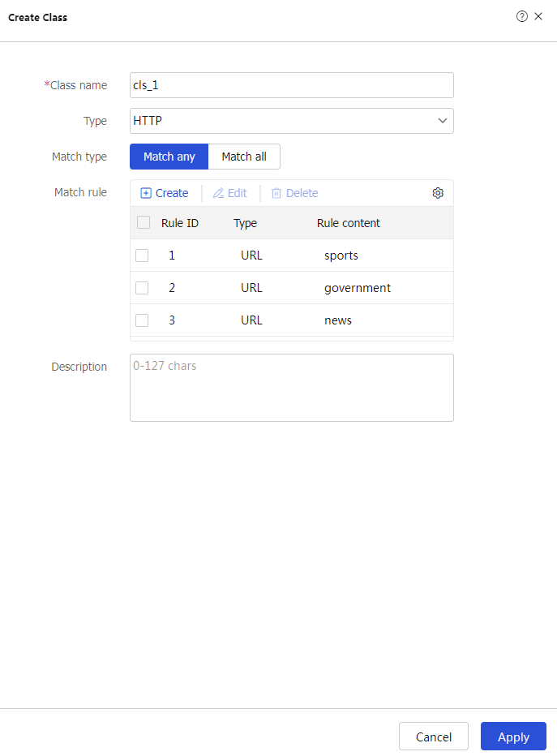The image size is (557, 756).
Task: Focus the Class name input field
Action: click(x=292, y=85)
